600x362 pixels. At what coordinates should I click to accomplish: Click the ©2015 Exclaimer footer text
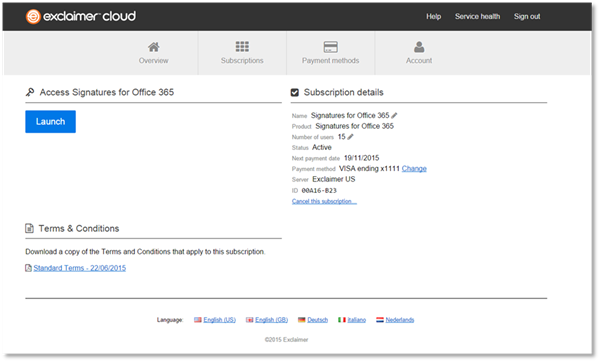click(286, 339)
